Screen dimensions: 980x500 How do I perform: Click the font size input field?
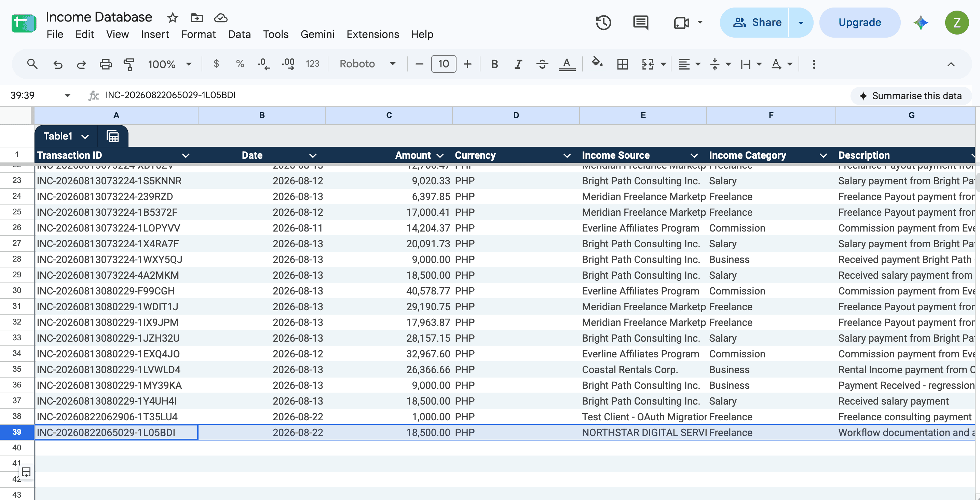click(x=444, y=64)
